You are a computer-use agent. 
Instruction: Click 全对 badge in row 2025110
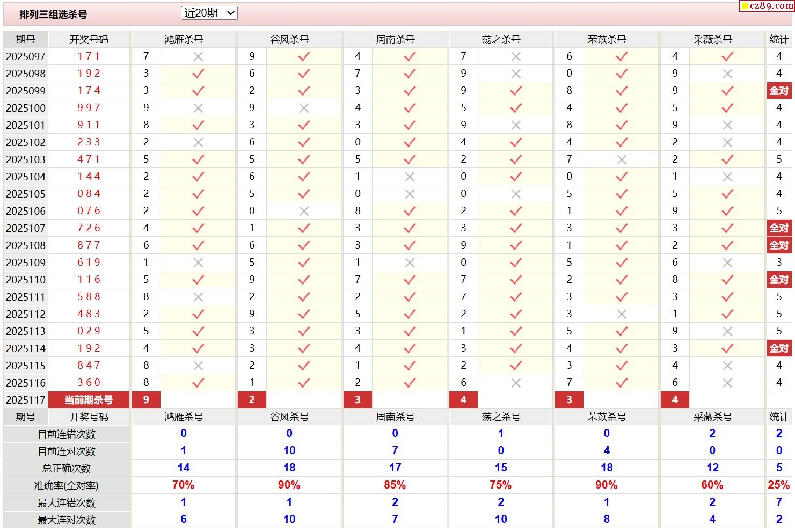[779, 280]
